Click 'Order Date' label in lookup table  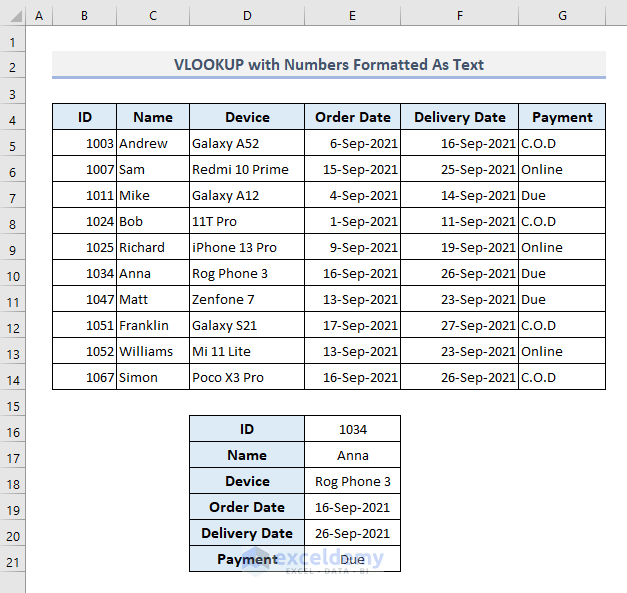(x=247, y=507)
